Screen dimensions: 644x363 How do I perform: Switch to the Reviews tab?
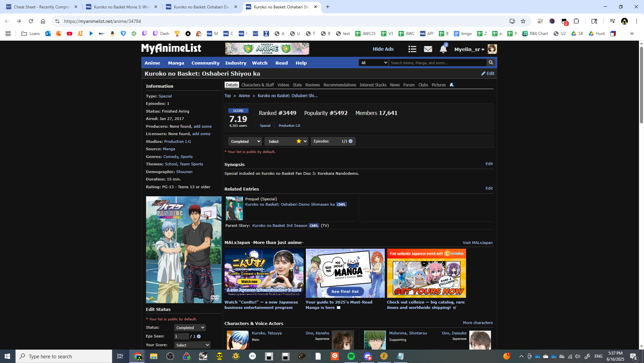[x=313, y=85]
